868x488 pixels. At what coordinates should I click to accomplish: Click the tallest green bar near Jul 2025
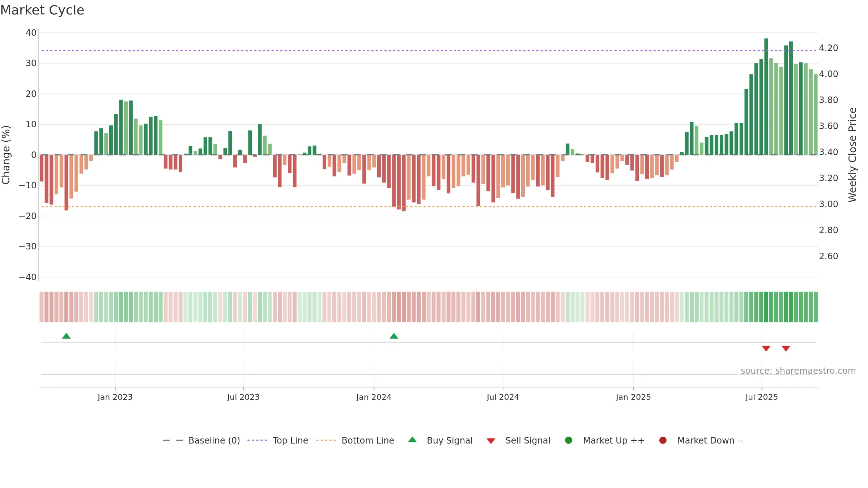pyautogui.click(x=766, y=97)
